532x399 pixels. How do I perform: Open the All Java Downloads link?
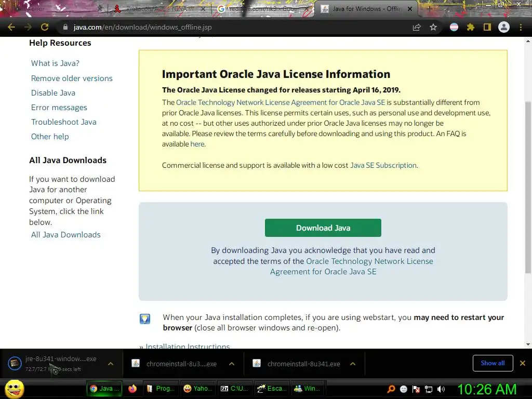tap(66, 234)
